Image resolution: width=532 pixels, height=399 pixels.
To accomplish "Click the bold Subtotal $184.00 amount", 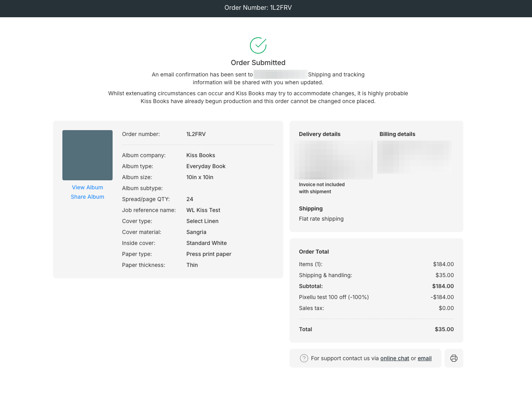I will 443,286.
